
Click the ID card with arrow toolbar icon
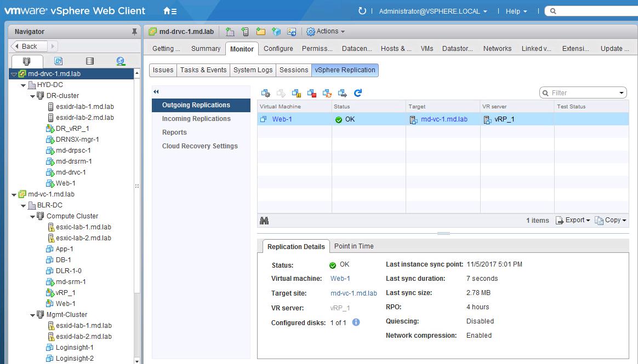tap(292, 31)
